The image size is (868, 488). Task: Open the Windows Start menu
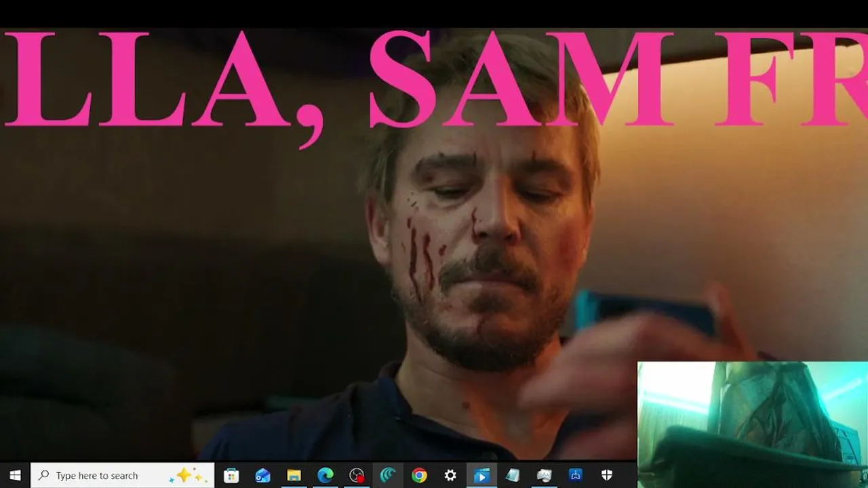click(x=15, y=476)
